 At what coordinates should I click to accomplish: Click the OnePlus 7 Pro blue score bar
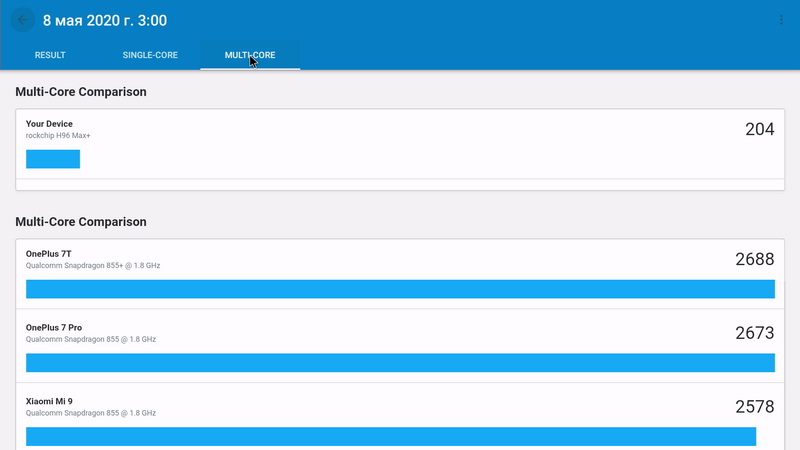[x=400, y=363]
